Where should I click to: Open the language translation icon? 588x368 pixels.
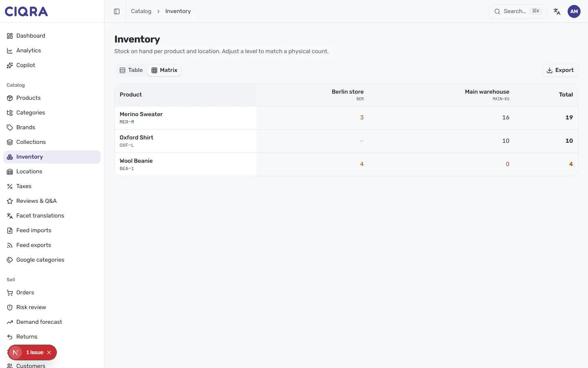point(557,11)
